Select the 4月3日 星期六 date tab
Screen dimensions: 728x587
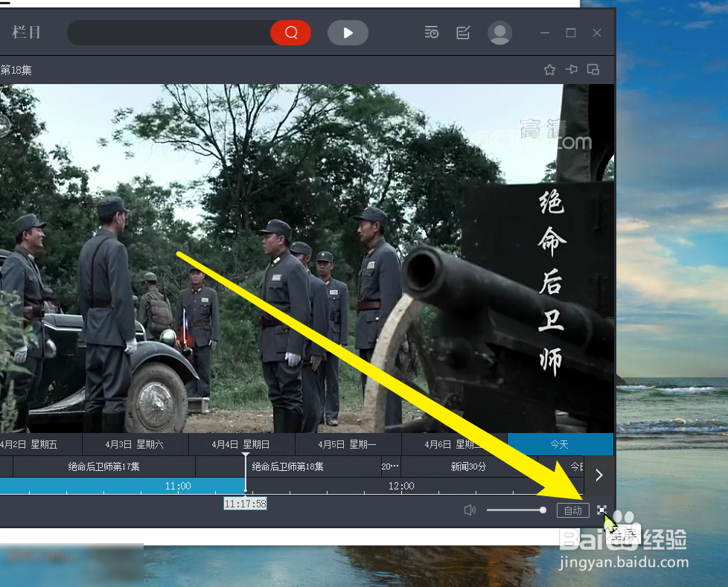coord(135,445)
